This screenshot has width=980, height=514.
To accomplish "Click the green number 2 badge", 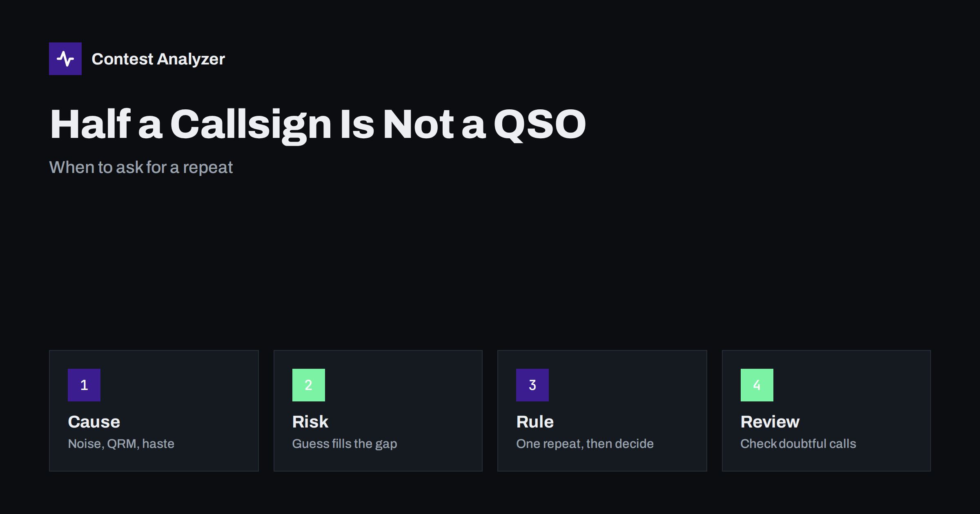I will tap(309, 385).
